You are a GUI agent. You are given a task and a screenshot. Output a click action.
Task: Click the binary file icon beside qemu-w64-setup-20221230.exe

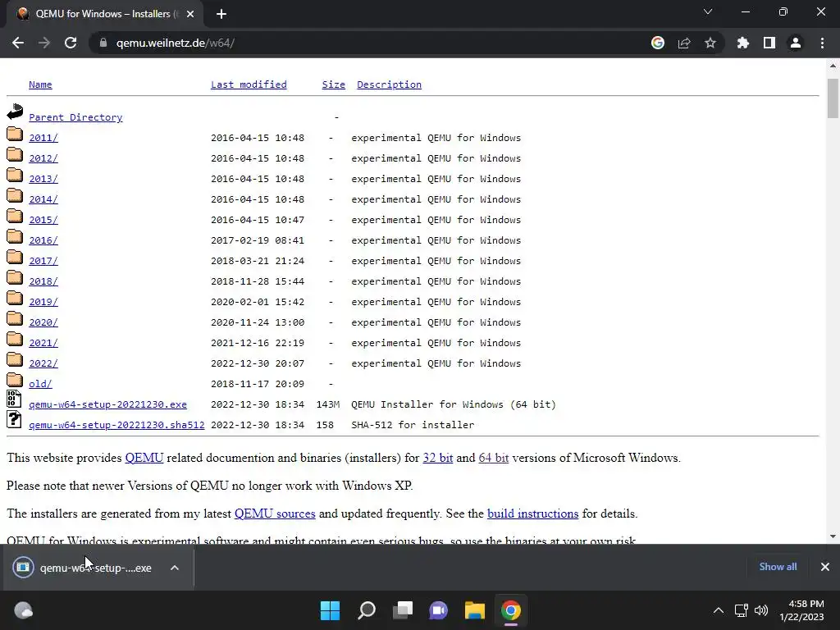coord(14,399)
